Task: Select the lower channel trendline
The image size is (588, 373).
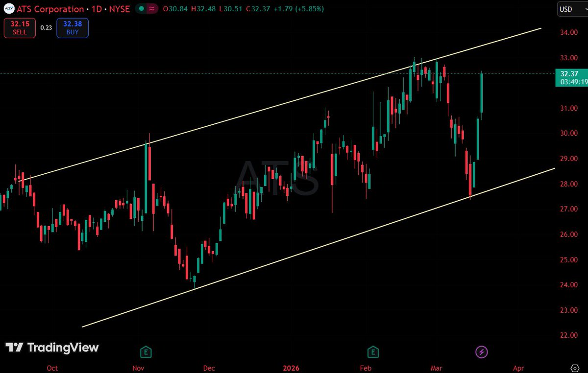Action: (x=318, y=247)
